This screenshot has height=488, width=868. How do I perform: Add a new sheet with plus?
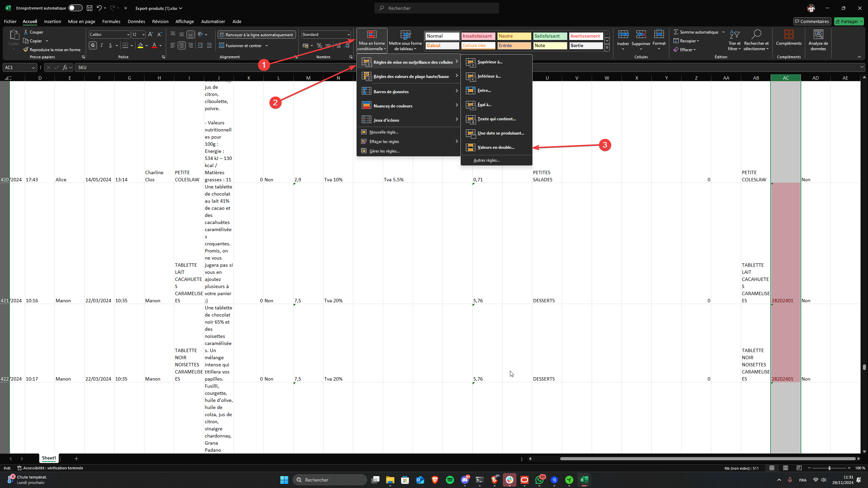[77, 459]
